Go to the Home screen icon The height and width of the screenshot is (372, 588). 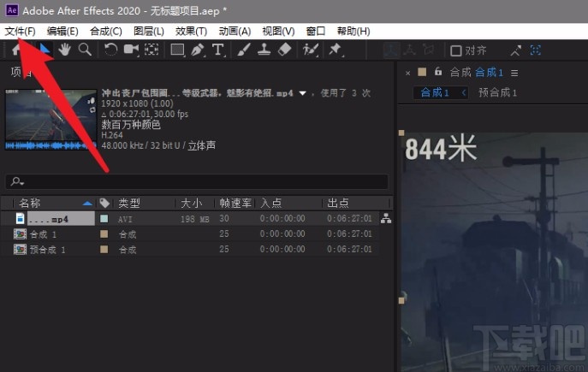coord(16,49)
